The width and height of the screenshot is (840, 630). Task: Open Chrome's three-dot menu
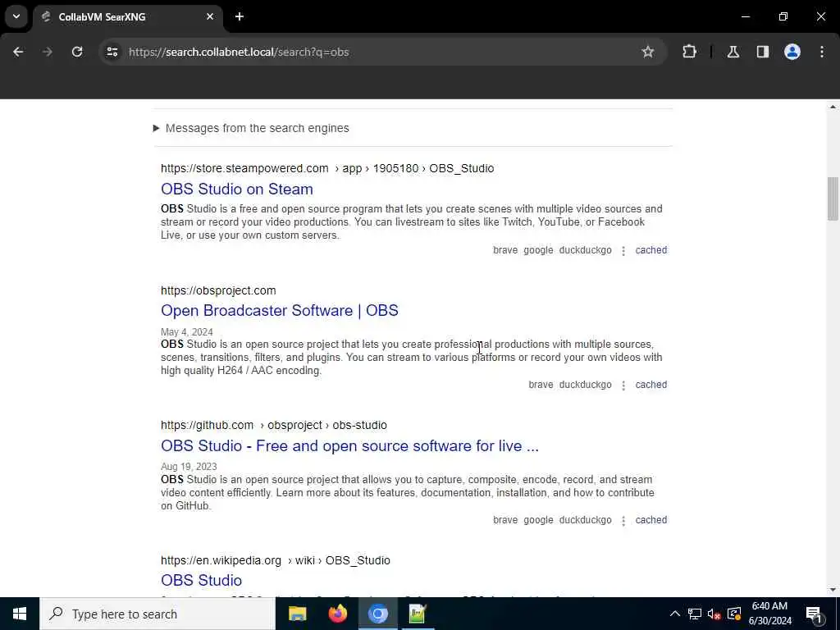822,52
